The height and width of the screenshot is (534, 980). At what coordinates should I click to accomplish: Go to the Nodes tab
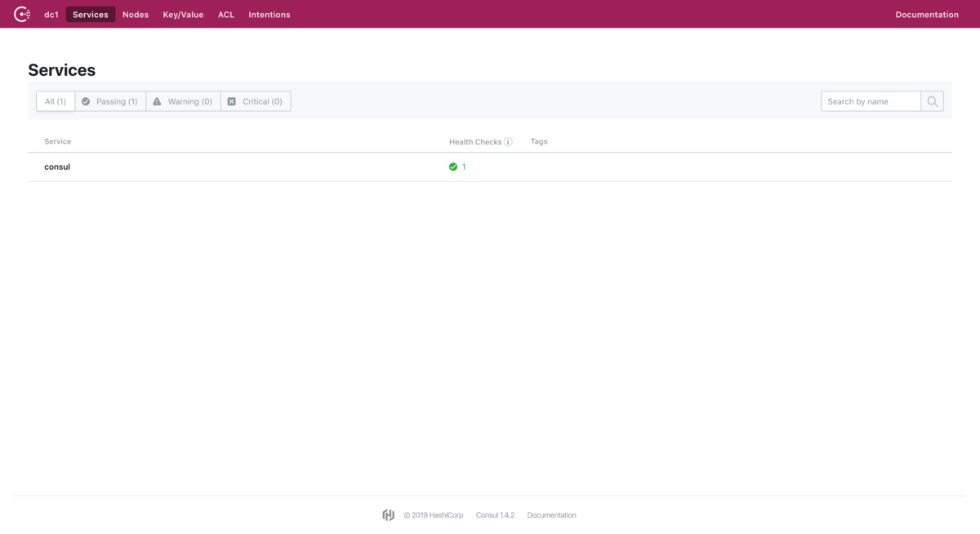pyautogui.click(x=136, y=15)
